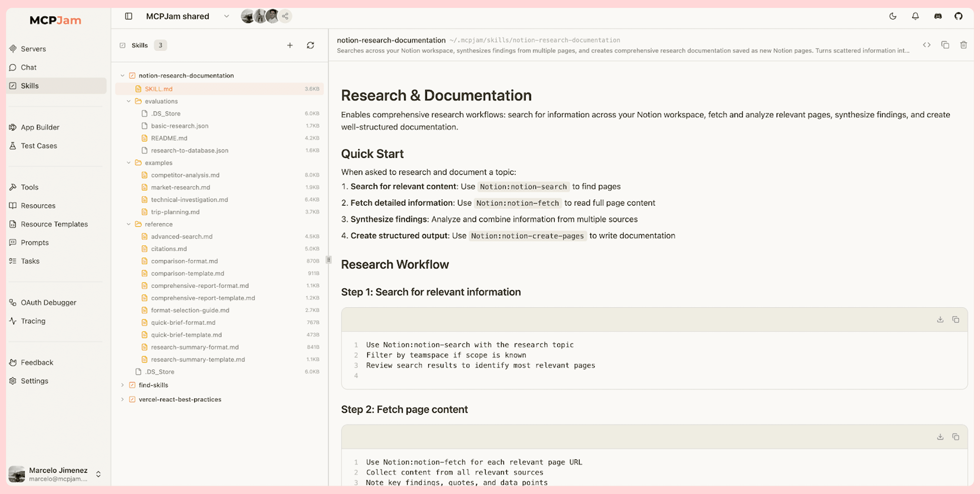Click the share workspace button
Viewport: 980px width, 494px height.
(285, 16)
